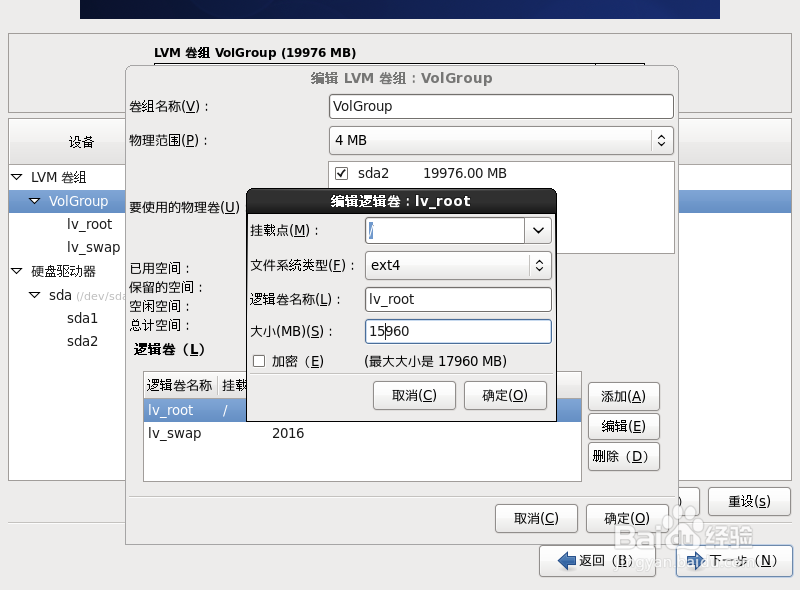Open the 文件系统类型 dropdown showing ext4
800x590 pixels.
(538, 265)
